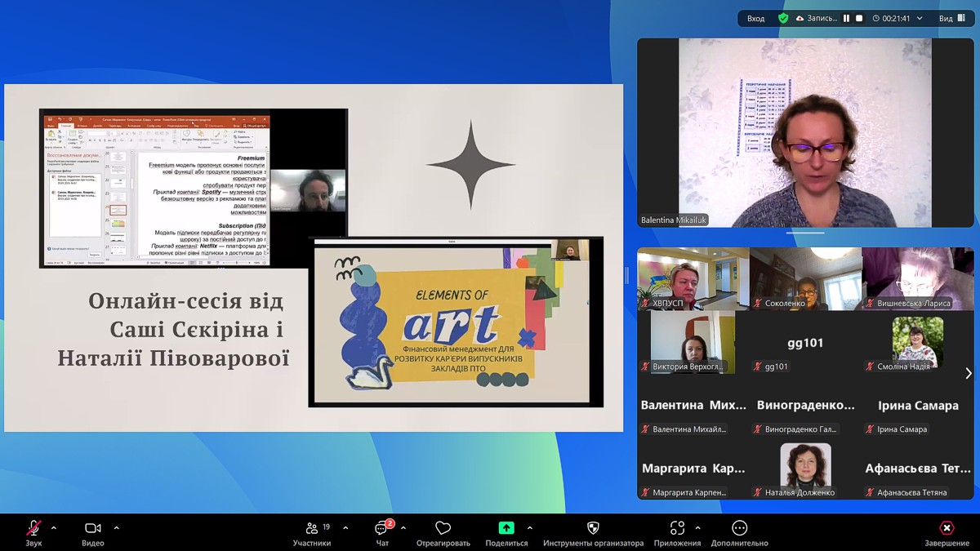Select the Валентина Михайл... participant tile

(x=693, y=406)
